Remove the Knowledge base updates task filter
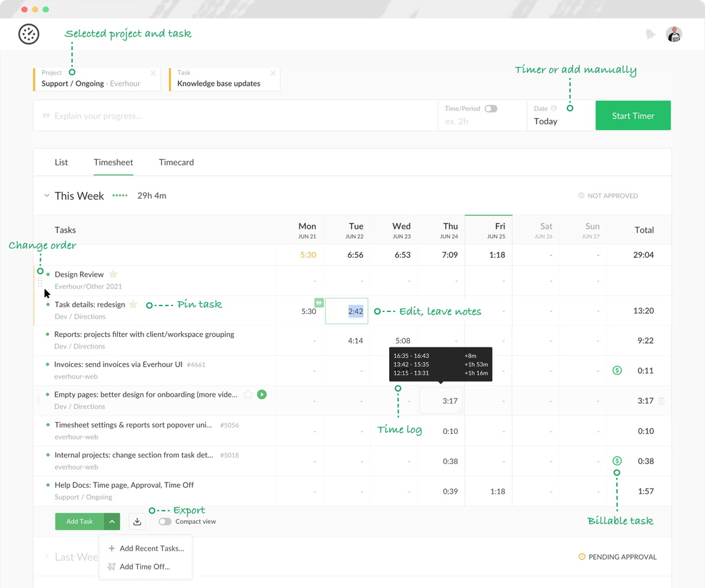 tap(273, 72)
